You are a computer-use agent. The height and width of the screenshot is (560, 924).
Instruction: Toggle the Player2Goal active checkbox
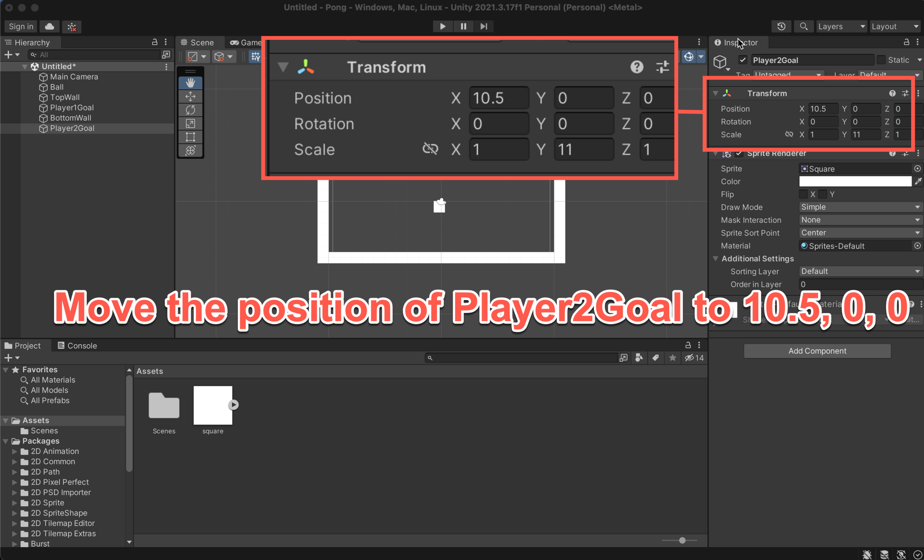pyautogui.click(x=743, y=60)
